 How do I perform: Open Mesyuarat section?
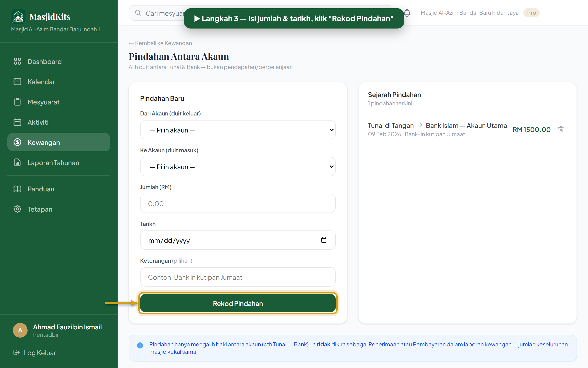59,102
